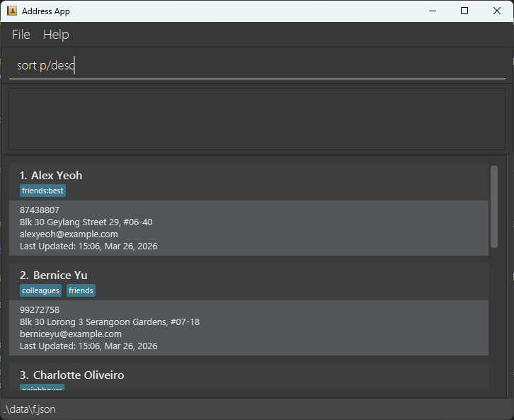514x420 pixels.
Task: Maximize the Address App window
Action: pos(464,11)
